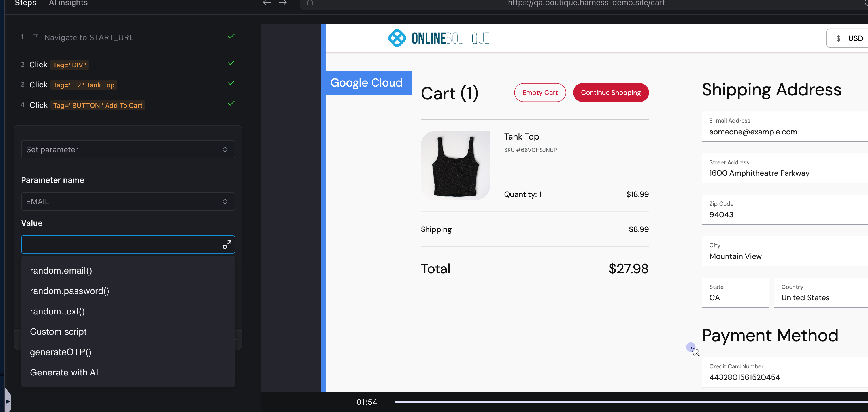868x412 pixels.
Task: Click the lock icon in URL bar
Action: (x=310, y=3)
